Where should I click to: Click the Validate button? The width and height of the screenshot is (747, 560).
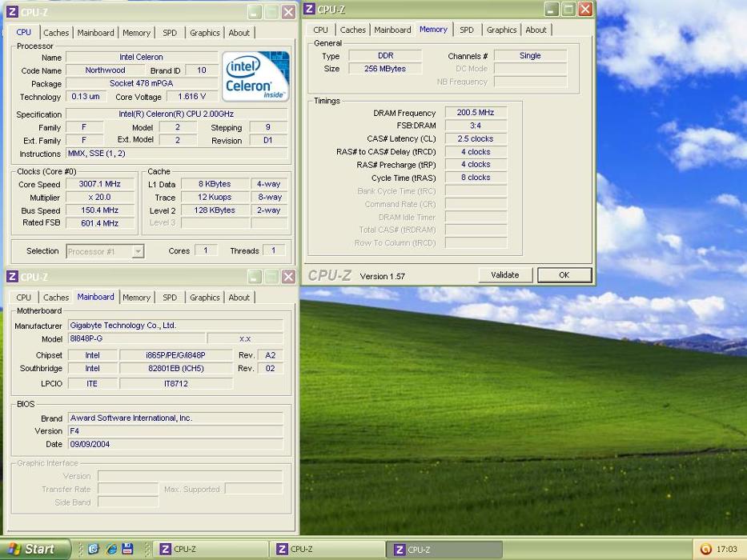(x=505, y=274)
